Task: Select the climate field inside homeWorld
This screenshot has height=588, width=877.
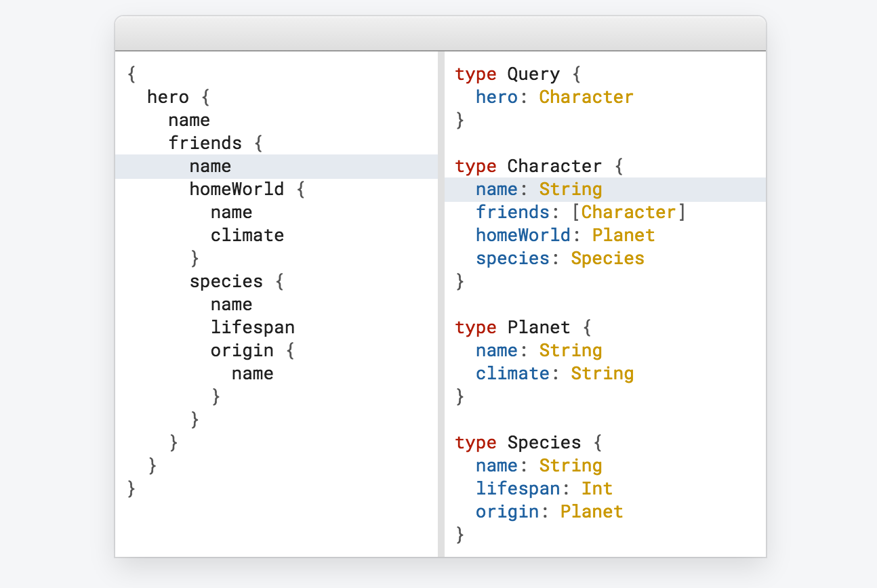Action: pyautogui.click(x=247, y=235)
